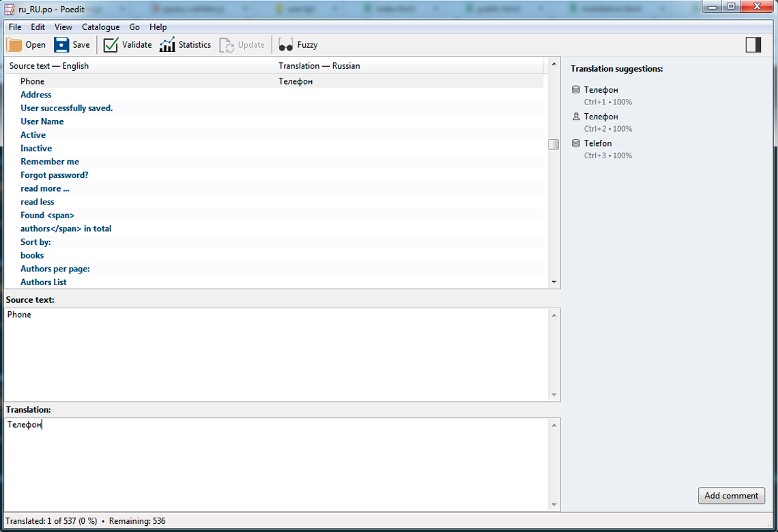Open the Catalogue menu
Image resolution: width=778 pixels, height=532 pixels.
pos(100,27)
